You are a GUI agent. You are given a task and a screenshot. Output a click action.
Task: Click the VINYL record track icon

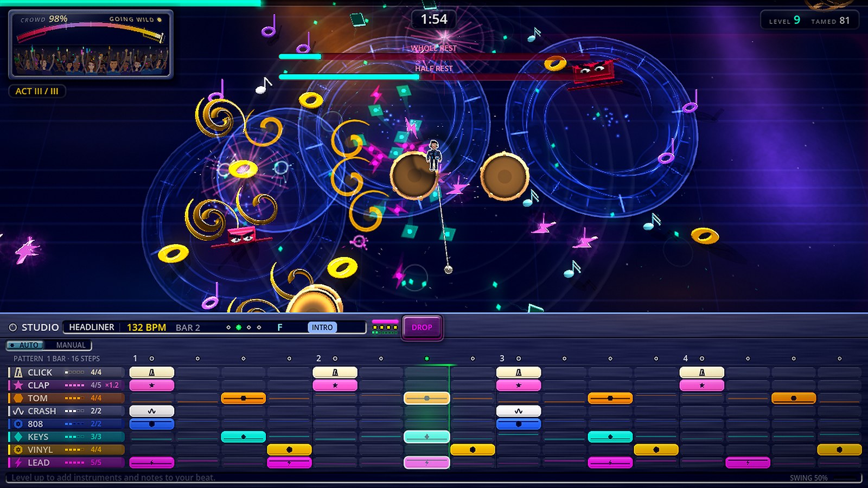18,450
